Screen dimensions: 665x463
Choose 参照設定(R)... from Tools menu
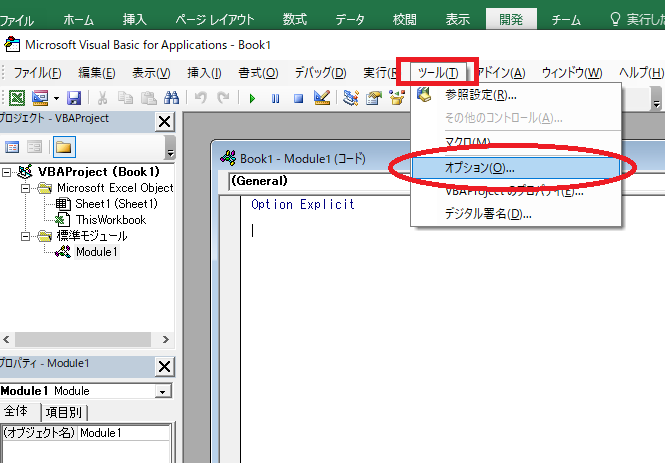[516, 95]
